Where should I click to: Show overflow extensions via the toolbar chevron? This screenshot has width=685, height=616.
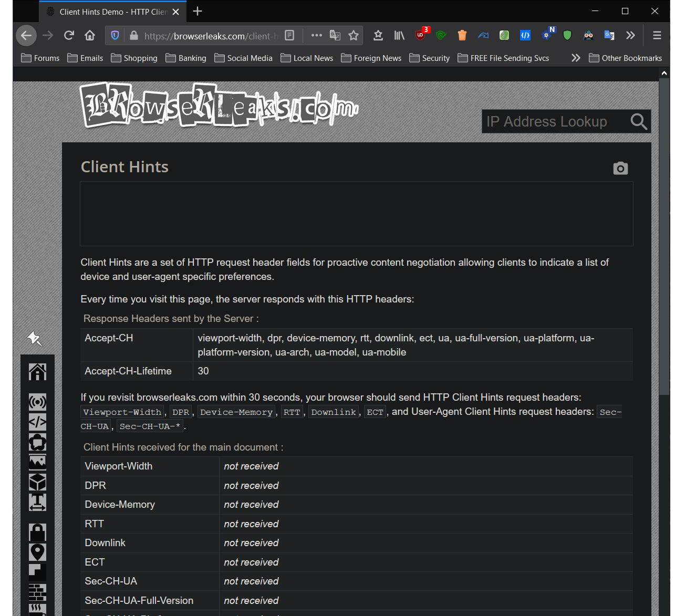click(630, 35)
